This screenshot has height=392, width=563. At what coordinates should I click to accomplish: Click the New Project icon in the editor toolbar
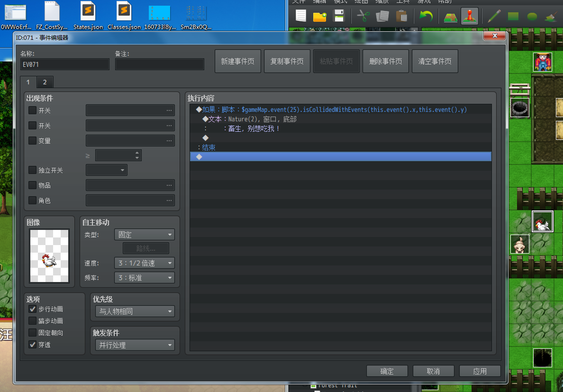(x=300, y=16)
